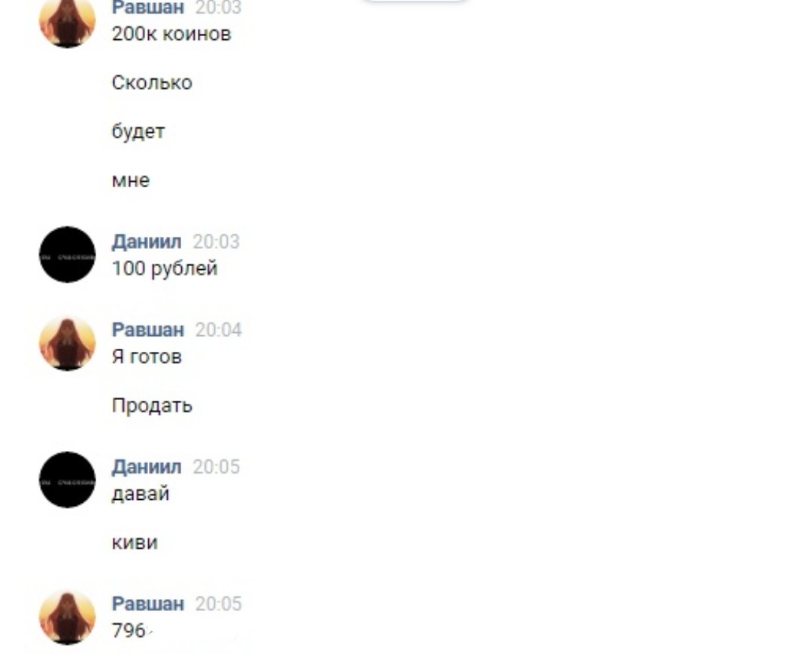Open Даниил's profile name at 20:03
The image size is (812, 654).
[x=147, y=242]
